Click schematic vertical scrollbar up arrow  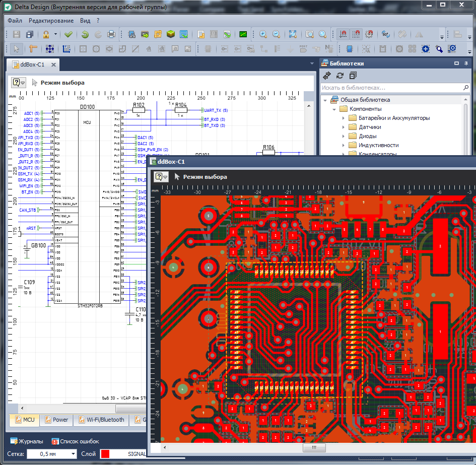click(x=309, y=106)
